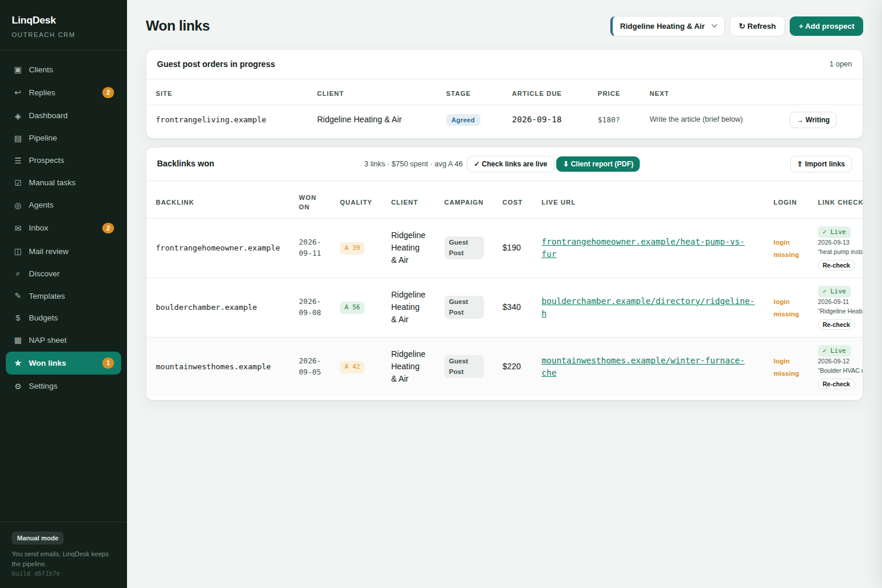Click the Inbox envelope icon
The height and width of the screenshot is (588, 882).
[x=18, y=228]
